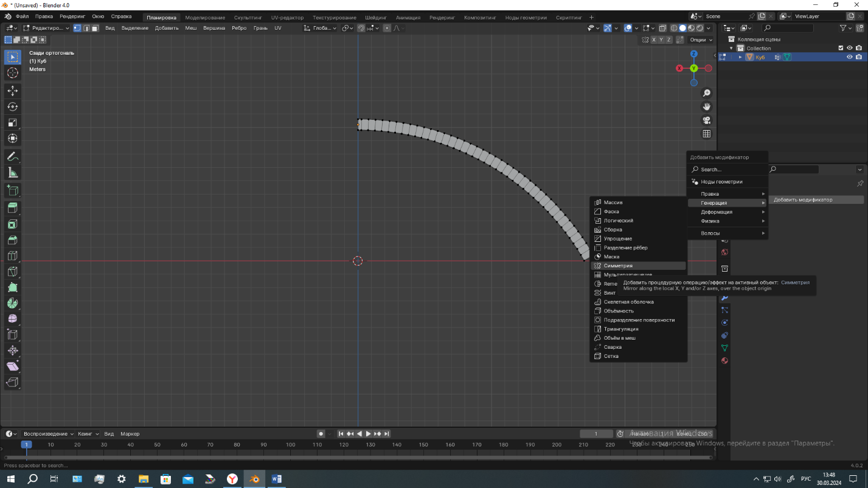Hide the Куб object with eye icon
Image resolution: width=868 pixels, height=488 pixels.
850,57
